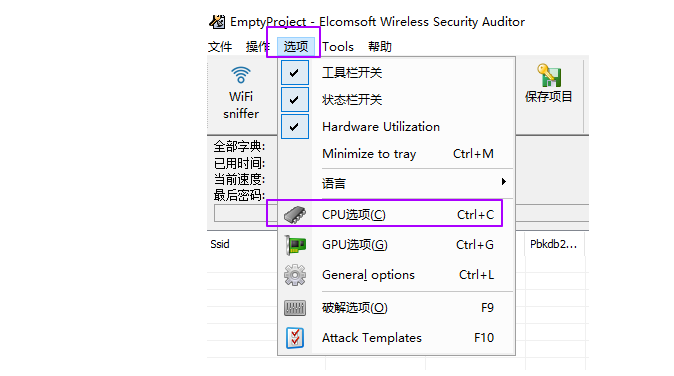Viewport: 674px width, 376px height.
Task: Click the Attack Templates checklist icon
Action: [x=295, y=338]
